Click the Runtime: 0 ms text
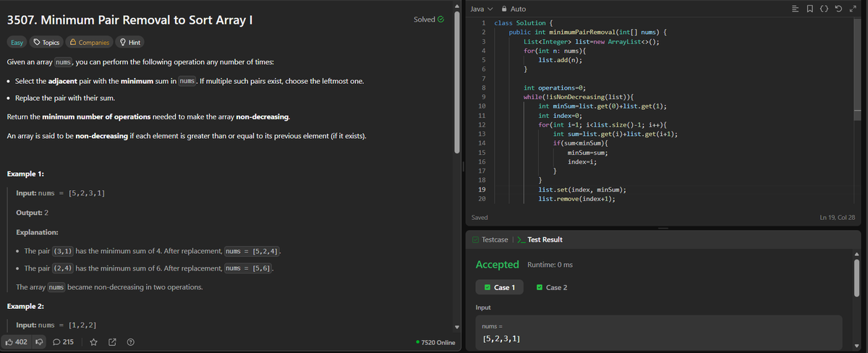This screenshot has width=868, height=353. pyautogui.click(x=550, y=265)
